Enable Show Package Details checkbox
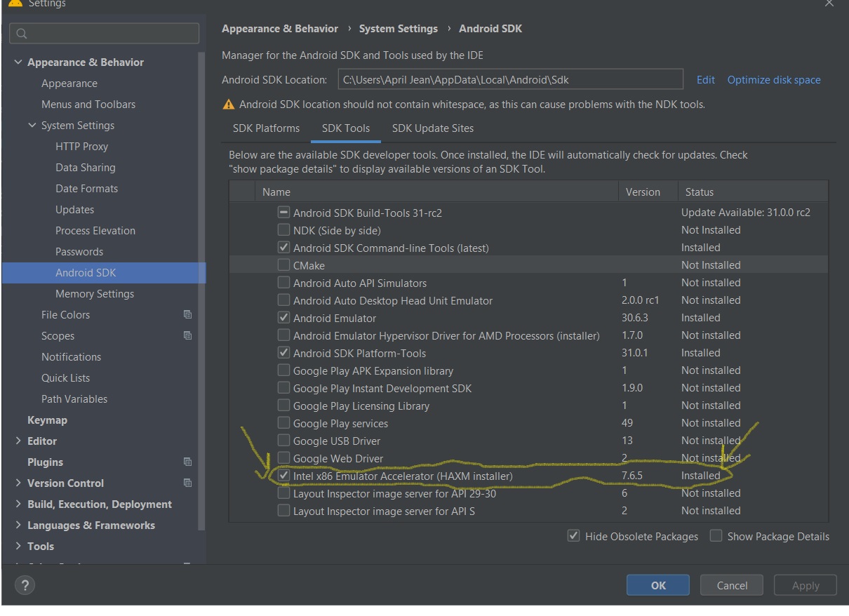The height and width of the screenshot is (616, 849). point(716,536)
